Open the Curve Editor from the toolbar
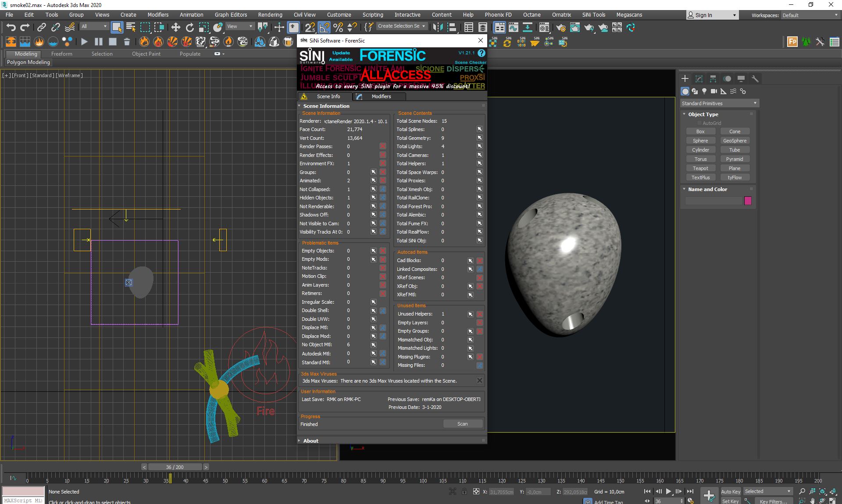 pos(513,28)
